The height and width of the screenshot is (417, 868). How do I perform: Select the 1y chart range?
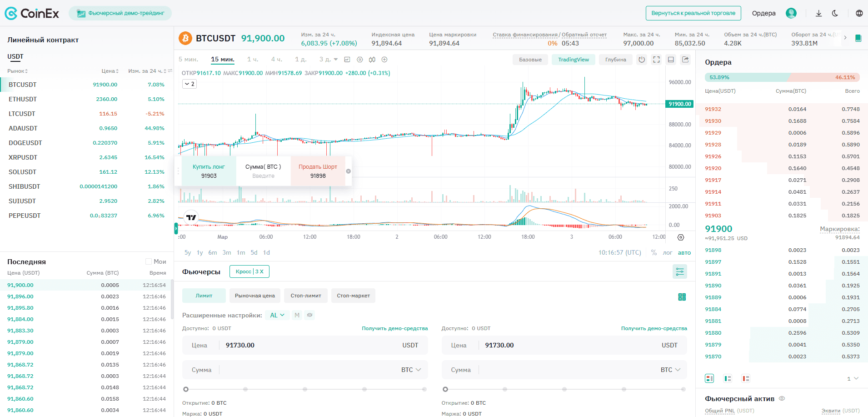tap(200, 253)
